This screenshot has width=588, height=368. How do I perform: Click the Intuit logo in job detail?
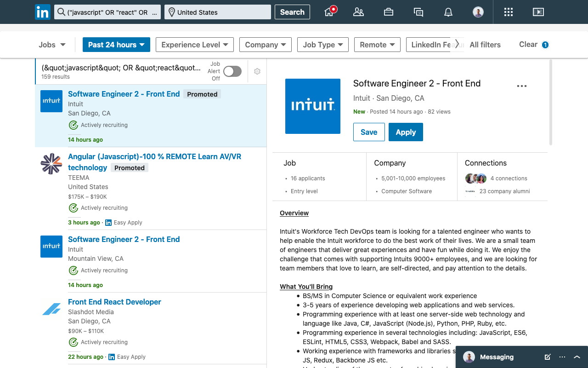tap(313, 106)
